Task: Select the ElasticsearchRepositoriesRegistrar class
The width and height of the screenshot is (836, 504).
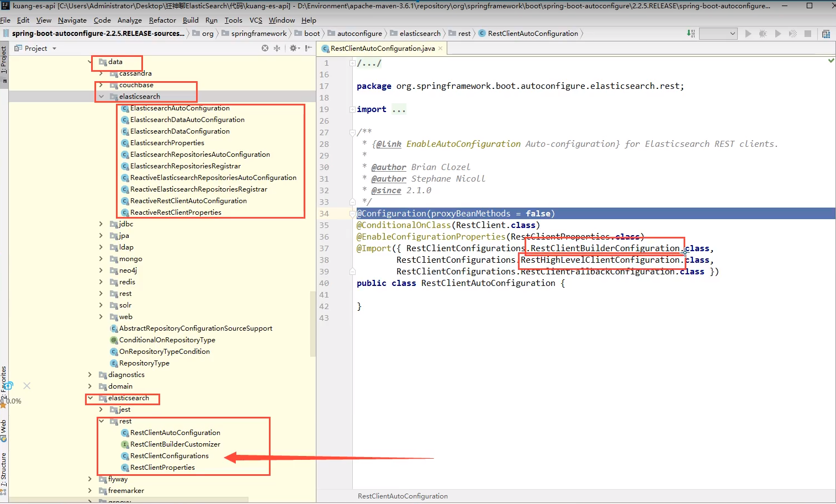Action: tap(185, 166)
